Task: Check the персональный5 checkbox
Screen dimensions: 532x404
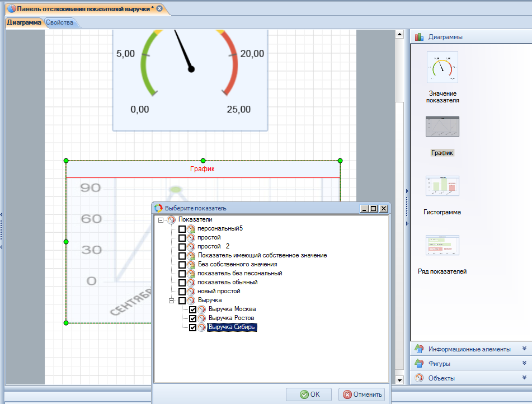Action: click(x=182, y=229)
